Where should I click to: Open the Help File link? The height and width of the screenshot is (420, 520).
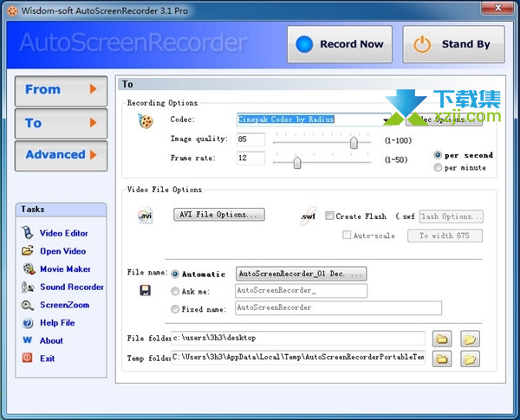coord(57,323)
